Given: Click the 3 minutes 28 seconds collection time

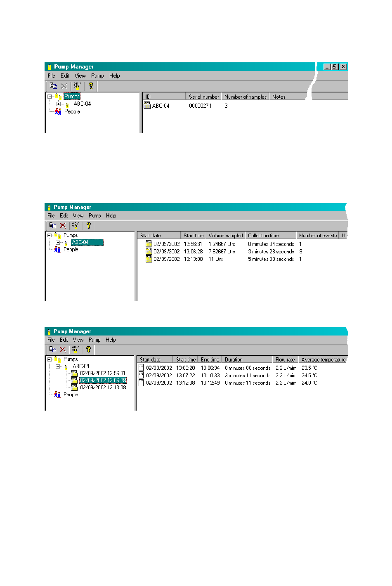Looking at the screenshot, I should coord(271,252).
